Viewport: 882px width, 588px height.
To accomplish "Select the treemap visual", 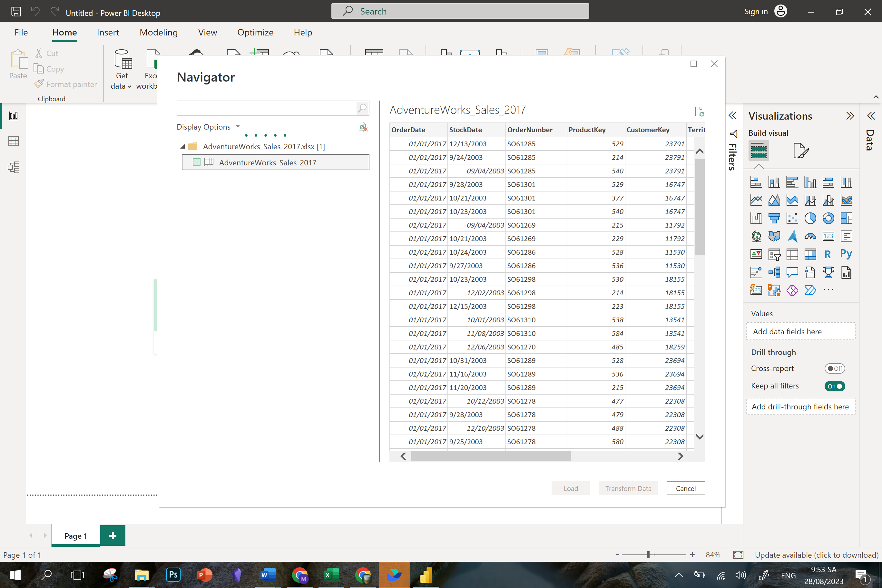I will pos(846,218).
